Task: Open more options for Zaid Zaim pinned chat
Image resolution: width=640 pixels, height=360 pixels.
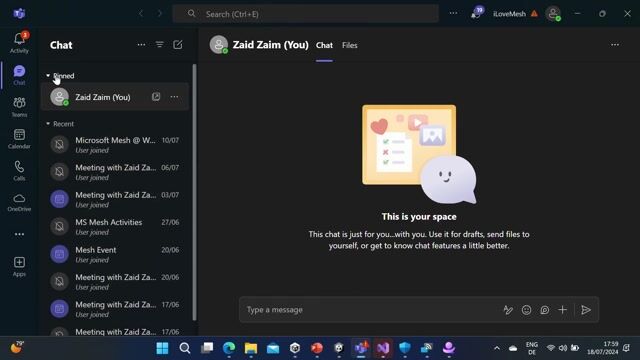Action: pos(174,97)
